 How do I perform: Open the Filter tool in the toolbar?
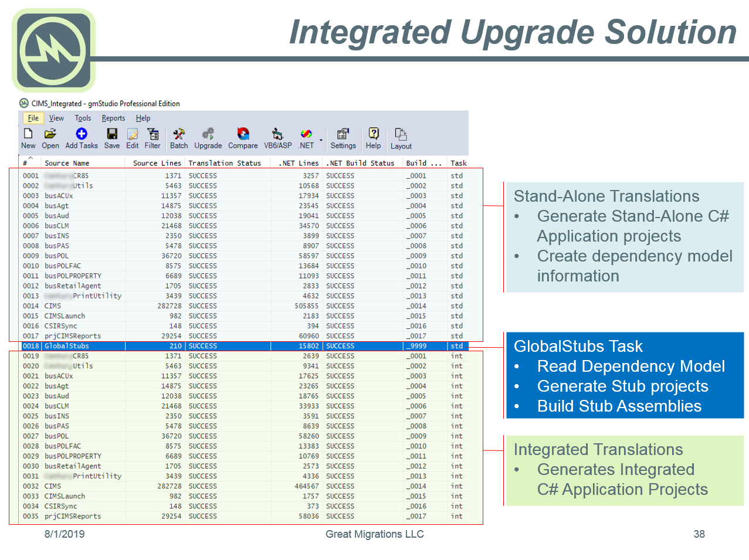click(x=152, y=134)
